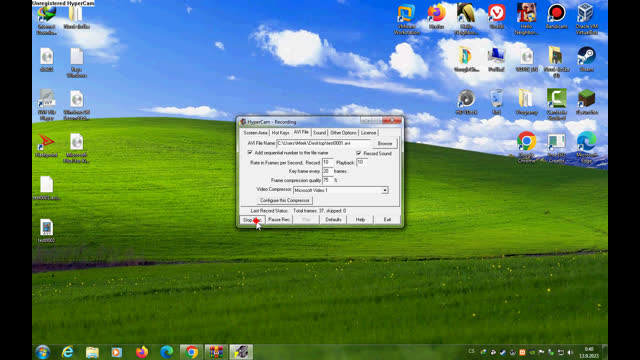This screenshot has height=360, width=640.
Task: Open VMware Workstation desktop icon
Action: 407,19
